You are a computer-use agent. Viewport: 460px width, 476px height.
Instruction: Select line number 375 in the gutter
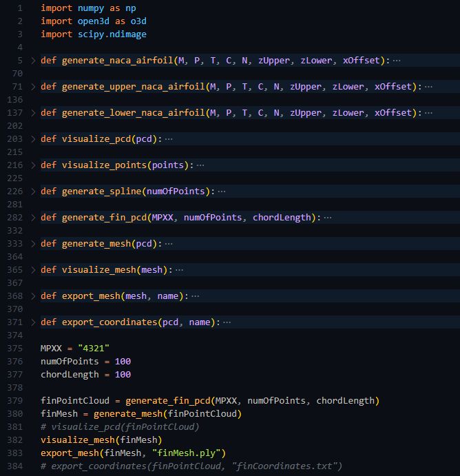tap(14, 349)
